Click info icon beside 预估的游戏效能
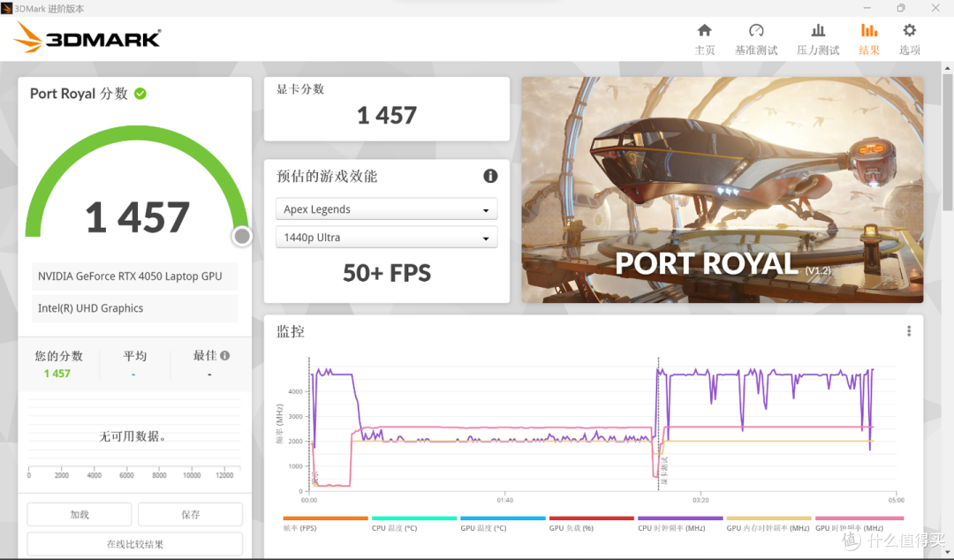954x560 pixels. (x=490, y=176)
